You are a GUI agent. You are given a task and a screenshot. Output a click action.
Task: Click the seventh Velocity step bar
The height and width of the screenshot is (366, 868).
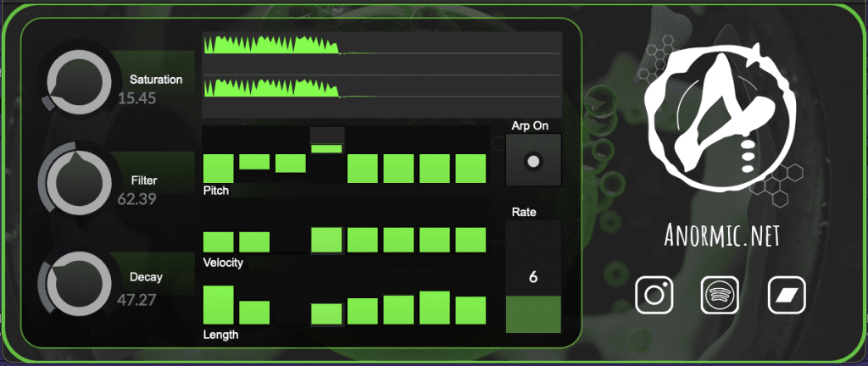coord(435,240)
